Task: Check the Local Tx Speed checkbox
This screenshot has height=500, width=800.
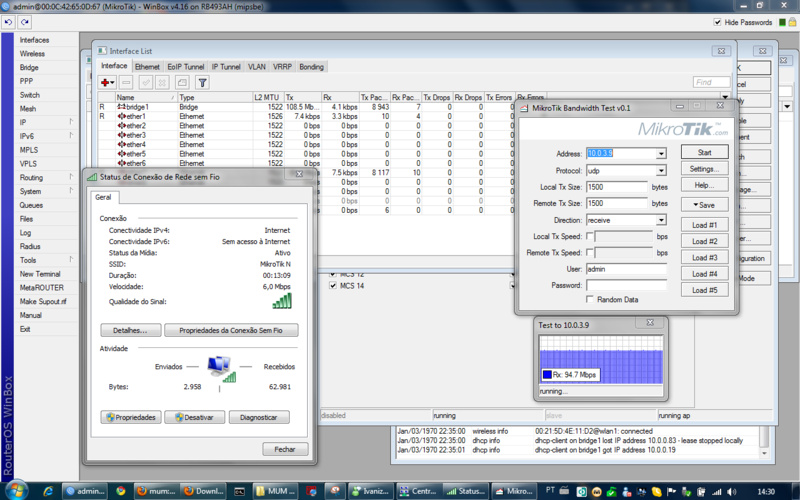Action: (x=590, y=237)
